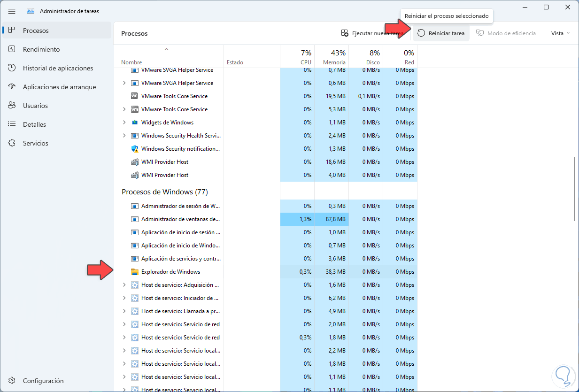The height and width of the screenshot is (392, 579).
Task: Click the 1,3% CPU cell
Action: tap(297, 219)
